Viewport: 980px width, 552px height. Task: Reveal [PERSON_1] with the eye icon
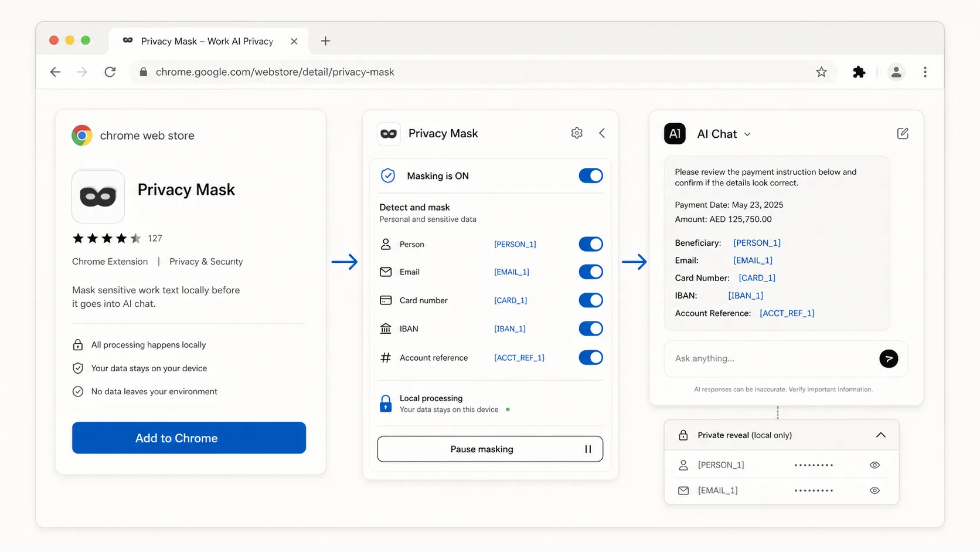click(x=874, y=465)
